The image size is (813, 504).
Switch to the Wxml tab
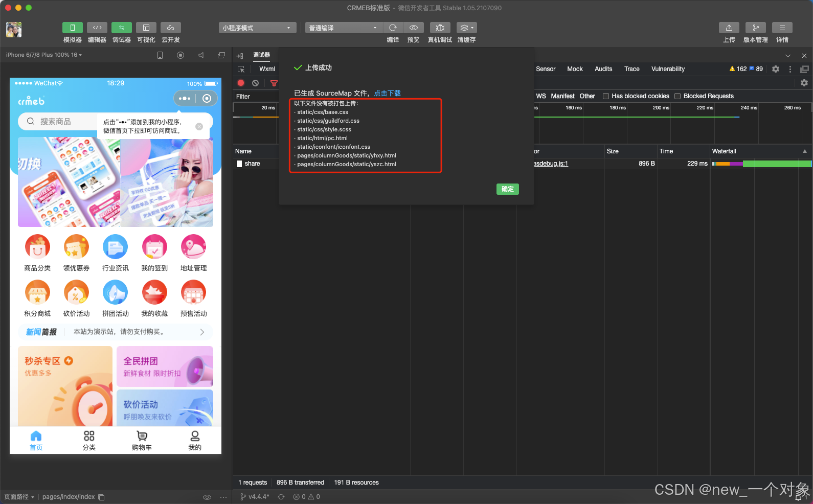267,69
